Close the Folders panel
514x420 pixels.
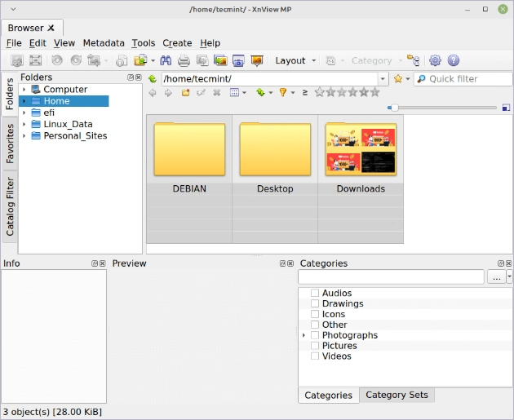[x=139, y=77]
